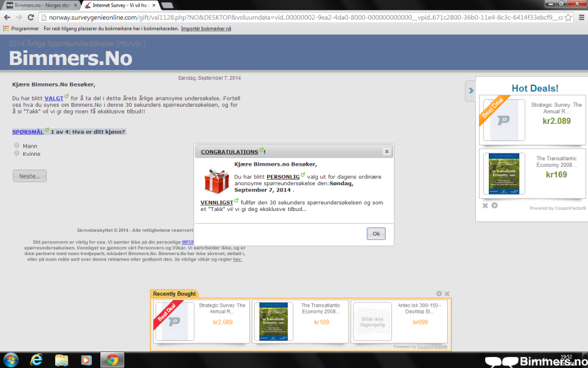The image size is (588, 368).
Task: Open the Windows Start menu
Action: coord(10,360)
